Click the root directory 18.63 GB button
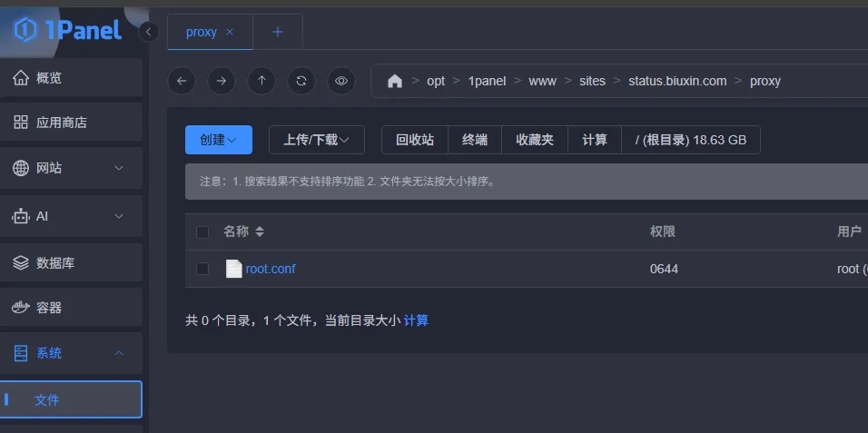The image size is (868, 433). [x=691, y=140]
